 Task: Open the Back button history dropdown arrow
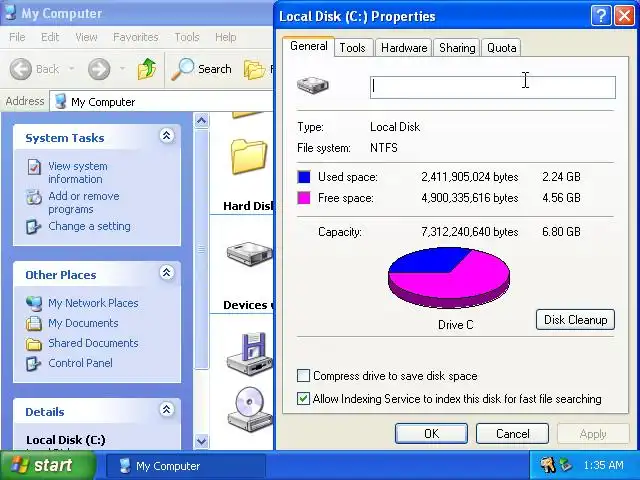[71, 69]
